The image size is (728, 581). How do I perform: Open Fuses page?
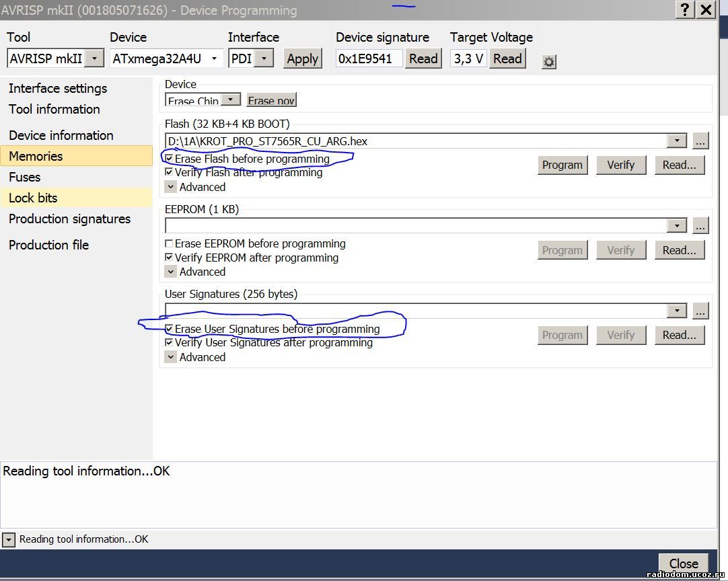(x=25, y=177)
